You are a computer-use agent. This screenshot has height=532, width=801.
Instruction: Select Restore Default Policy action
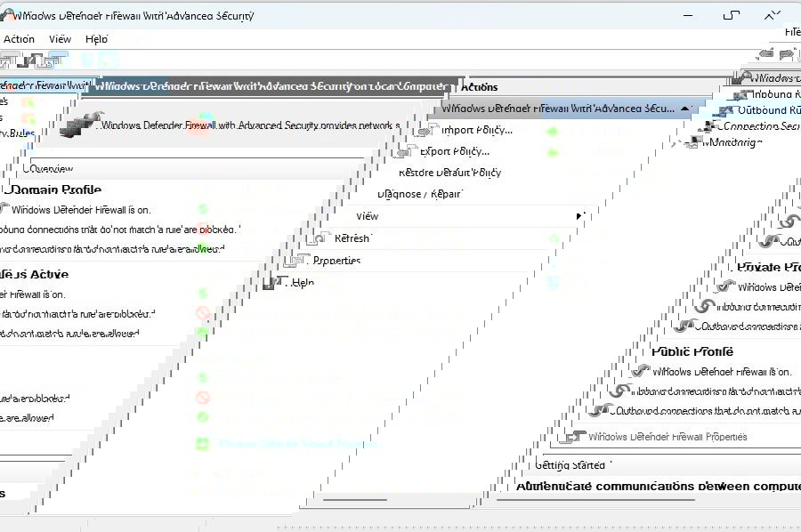click(x=449, y=173)
